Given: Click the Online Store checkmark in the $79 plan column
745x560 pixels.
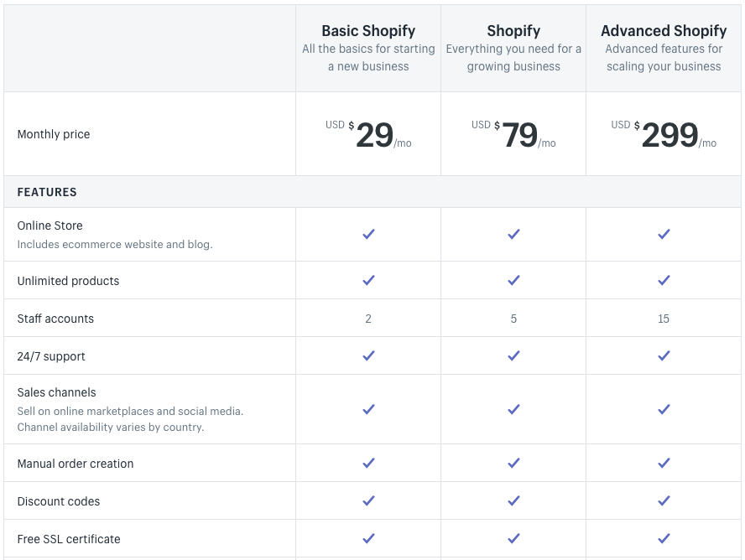Looking at the screenshot, I should [513, 234].
